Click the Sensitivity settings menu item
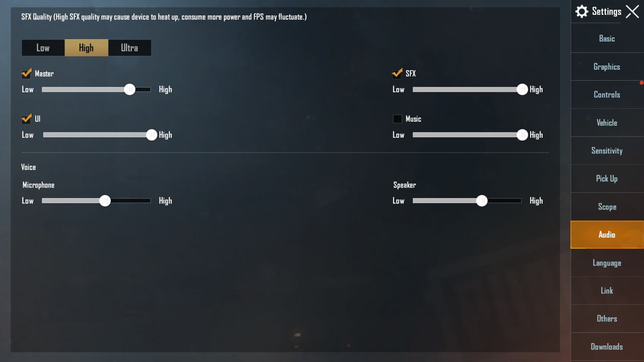Screen dimensions: 644x362 pyautogui.click(x=607, y=151)
